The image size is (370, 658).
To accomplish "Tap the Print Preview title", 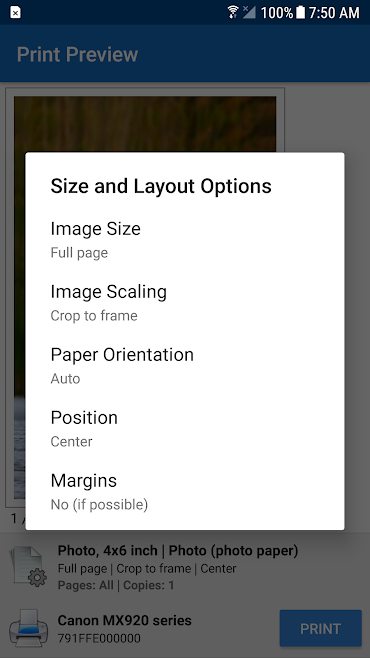I will pos(77,55).
